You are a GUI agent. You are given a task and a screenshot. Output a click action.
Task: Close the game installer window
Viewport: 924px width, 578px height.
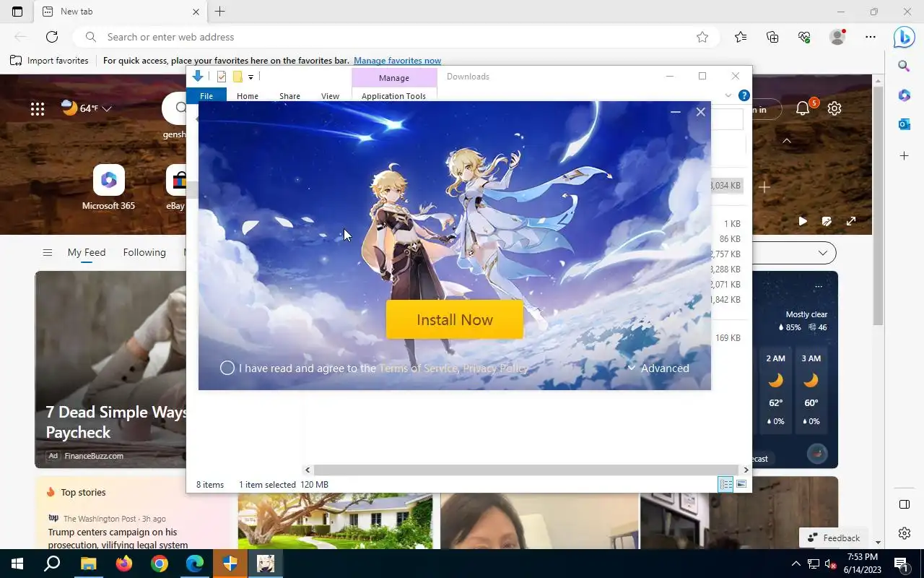tap(700, 112)
